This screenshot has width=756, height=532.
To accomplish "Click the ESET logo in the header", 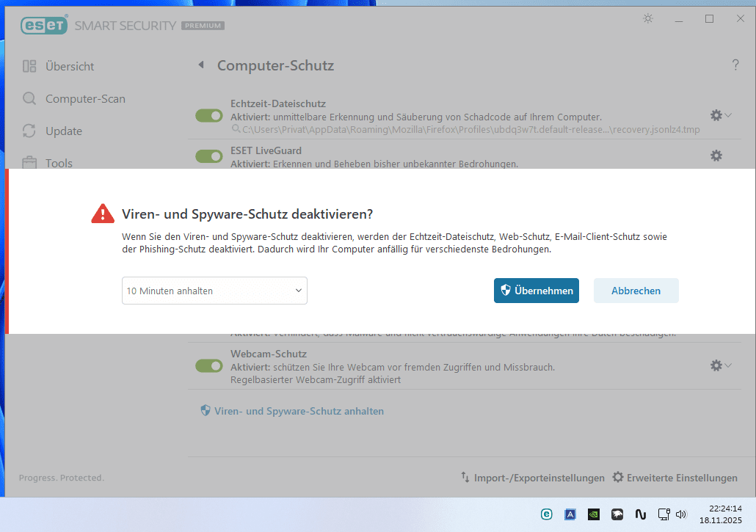I will pos(44,25).
